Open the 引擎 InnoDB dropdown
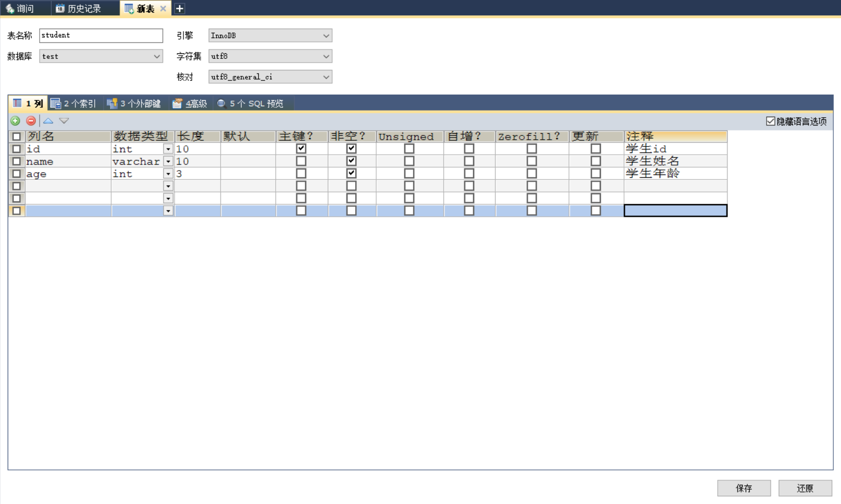Image resolution: width=841 pixels, height=504 pixels. click(x=270, y=35)
